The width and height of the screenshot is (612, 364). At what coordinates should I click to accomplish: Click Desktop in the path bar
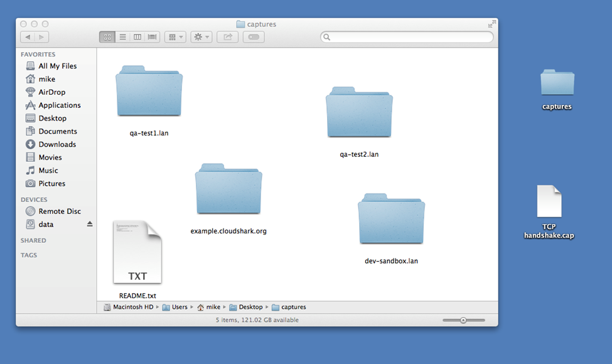pos(249,308)
